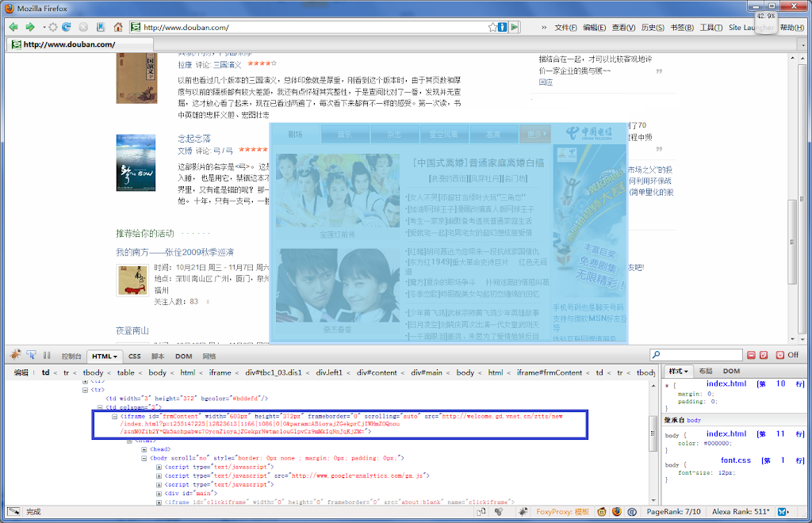Switch to the CSS Firebug panel

[x=135, y=356]
